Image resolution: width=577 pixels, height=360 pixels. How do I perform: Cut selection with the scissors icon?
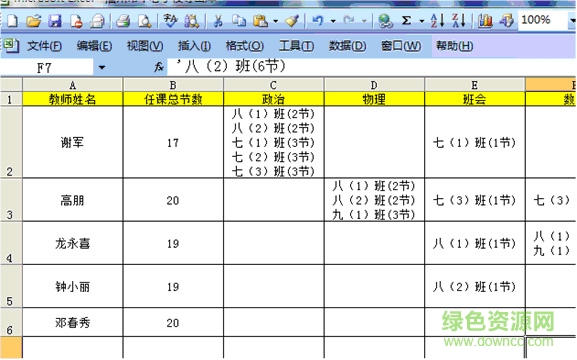(x=218, y=21)
